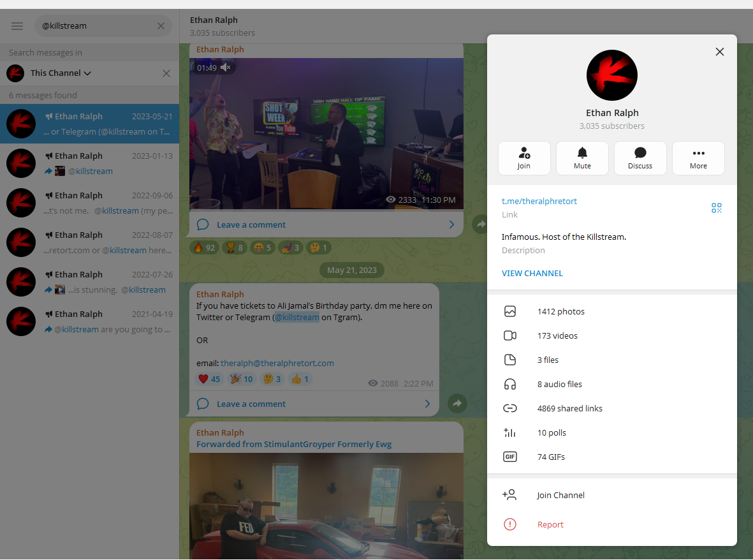Play the Shot Week video message
The image size is (753, 560).
[326, 134]
